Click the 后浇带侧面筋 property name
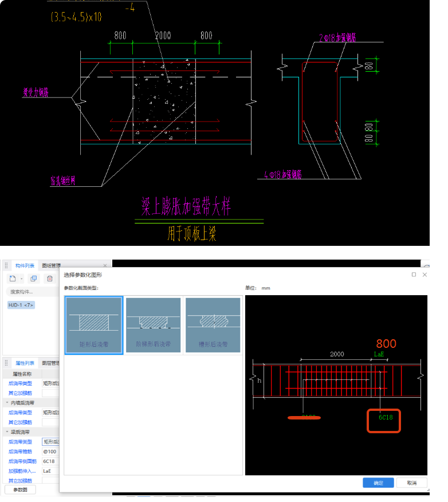Viewport: 448px width, 502px height. [x=22, y=461]
